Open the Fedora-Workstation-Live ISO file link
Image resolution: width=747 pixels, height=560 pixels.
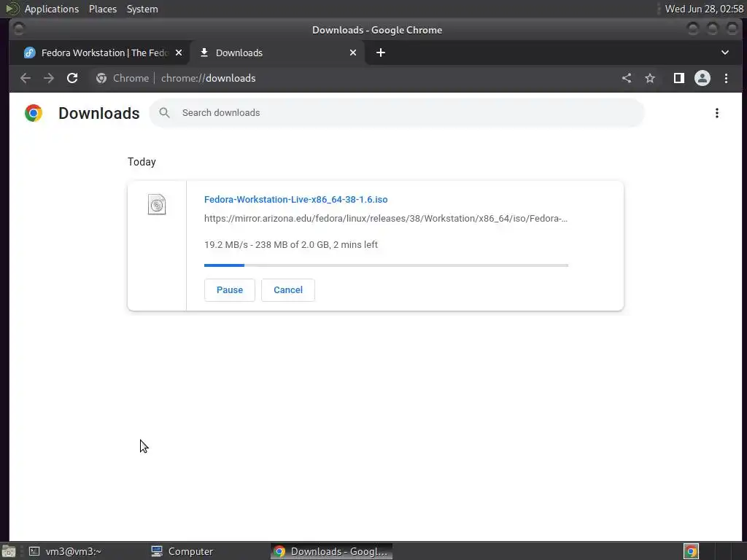point(296,200)
